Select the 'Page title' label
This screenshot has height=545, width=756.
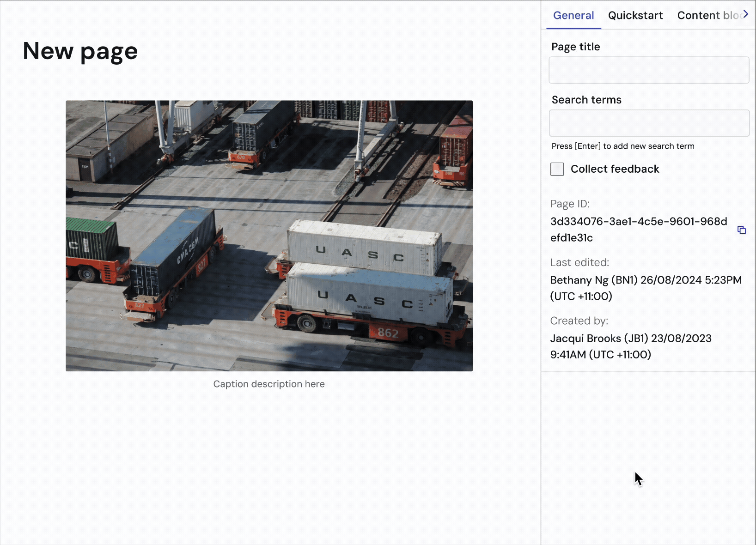pos(576,47)
